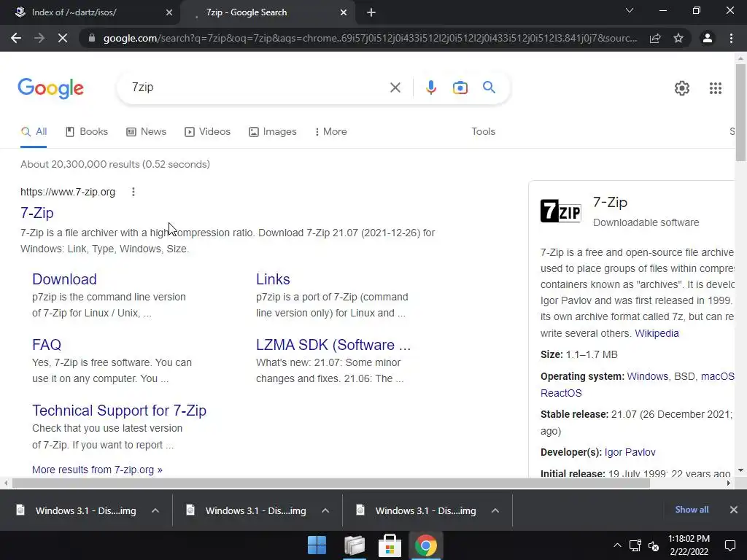Image resolution: width=747 pixels, height=560 pixels.
Task: Go to the Google homepage logo
Action: point(50,88)
